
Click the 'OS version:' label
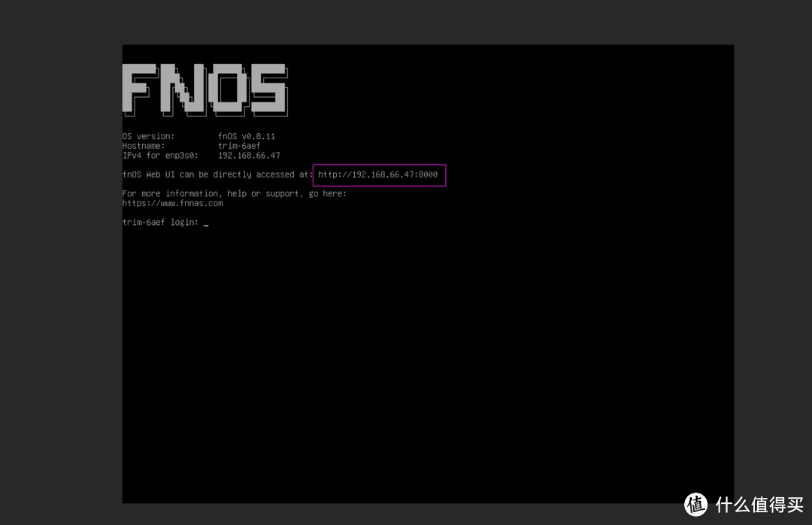[x=149, y=136]
